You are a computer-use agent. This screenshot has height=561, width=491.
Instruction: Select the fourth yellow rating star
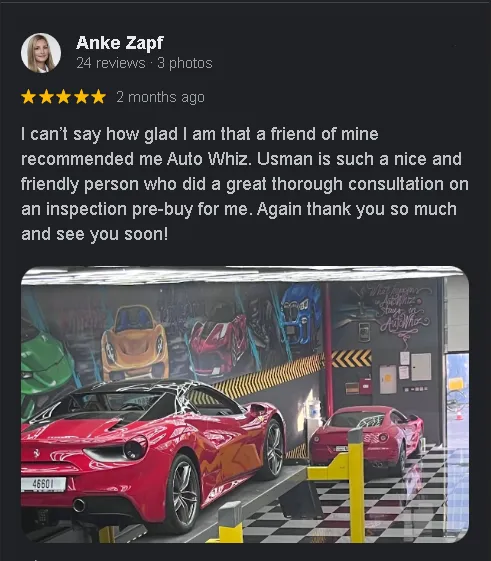[x=81, y=97]
